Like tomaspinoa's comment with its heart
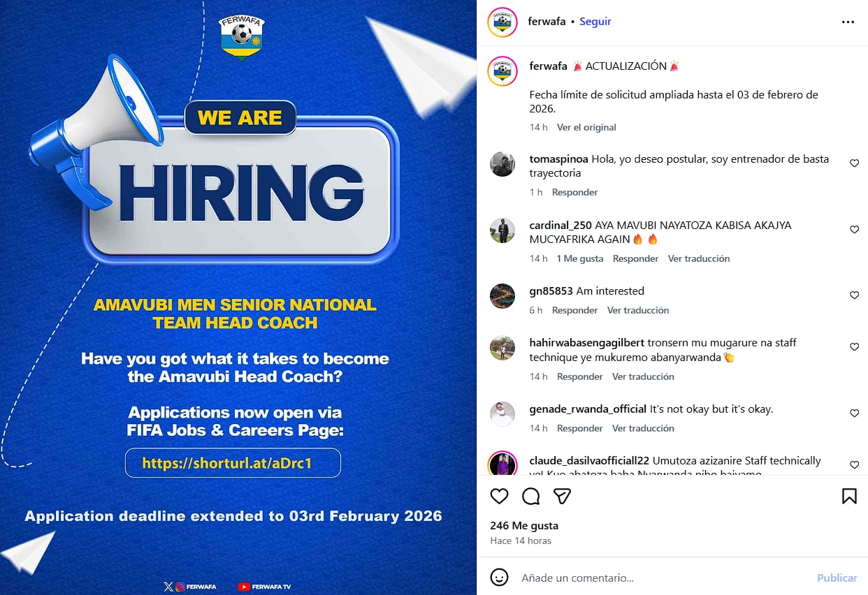This screenshot has height=595, width=868. [854, 163]
